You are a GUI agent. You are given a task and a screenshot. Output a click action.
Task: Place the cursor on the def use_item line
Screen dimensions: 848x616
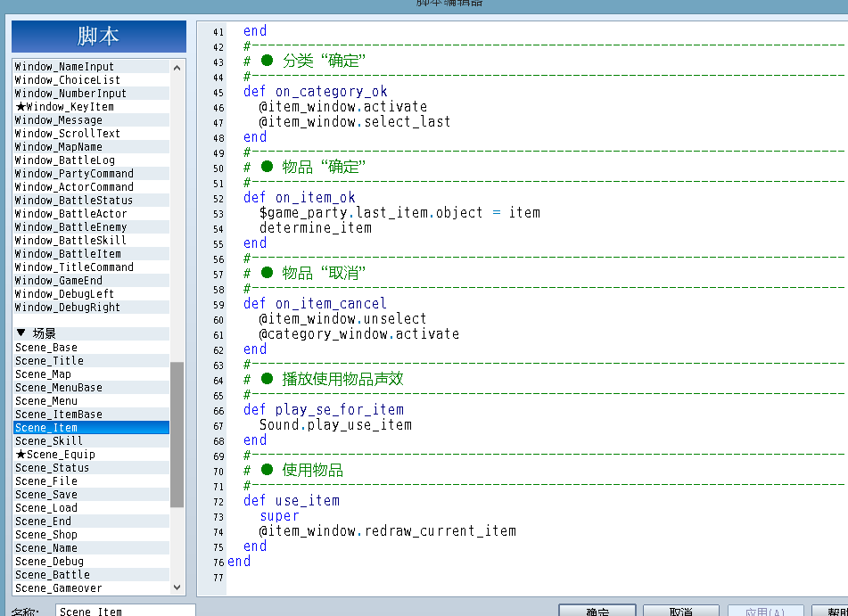click(292, 501)
